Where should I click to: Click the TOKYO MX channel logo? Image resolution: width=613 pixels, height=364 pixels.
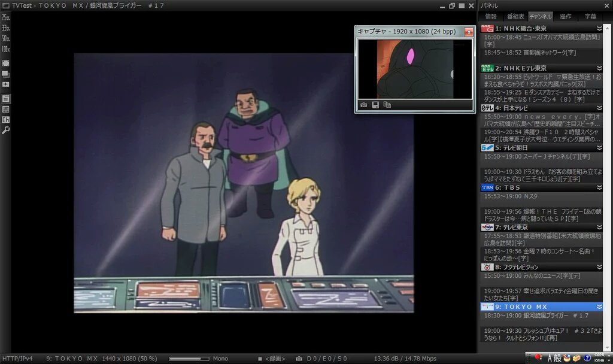pyautogui.click(x=487, y=307)
